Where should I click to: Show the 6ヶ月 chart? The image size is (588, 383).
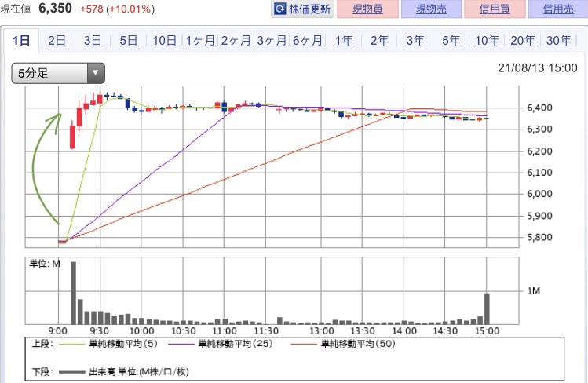[x=308, y=41]
